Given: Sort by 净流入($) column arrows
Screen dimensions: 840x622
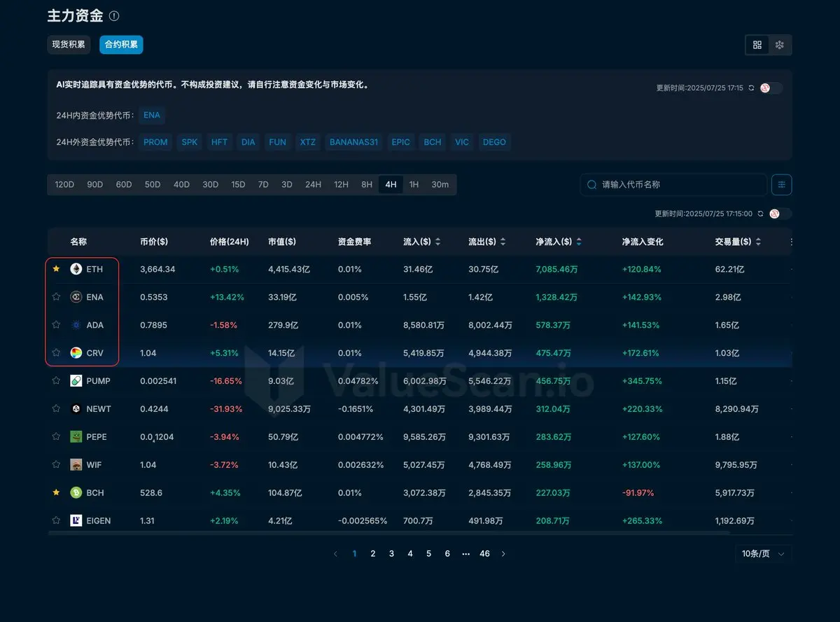Looking at the screenshot, I should click(x=579, y=242).
